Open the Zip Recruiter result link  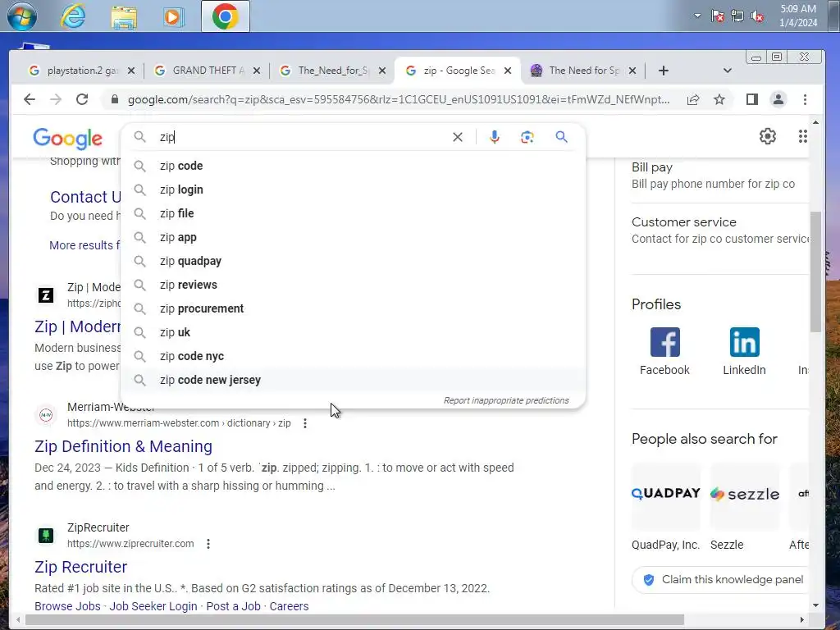pyautogui.click(x=80, y=567)
